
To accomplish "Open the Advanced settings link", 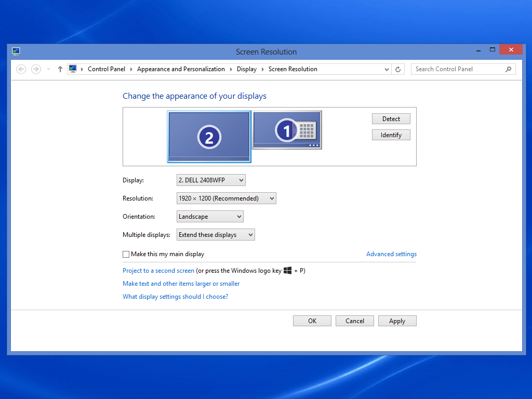I will click(x=391, y=254).
